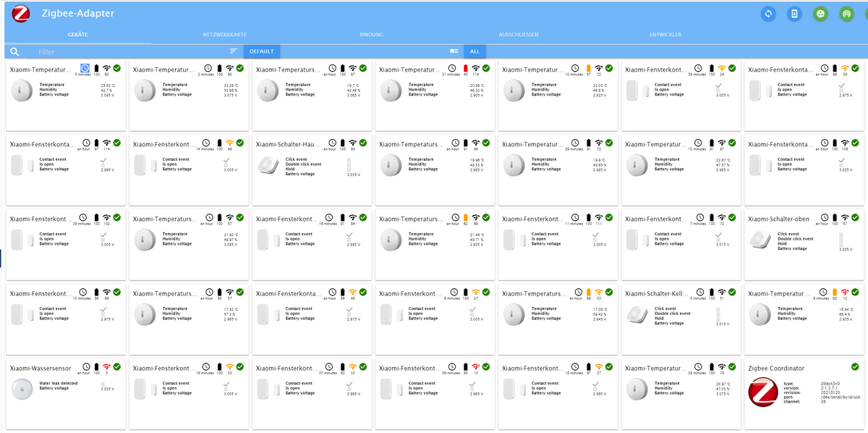Toggle 'Water leak detected' on Xiaomi-Wassersensor
This screenshot has width=868, height=433.
tap(103, 383)
